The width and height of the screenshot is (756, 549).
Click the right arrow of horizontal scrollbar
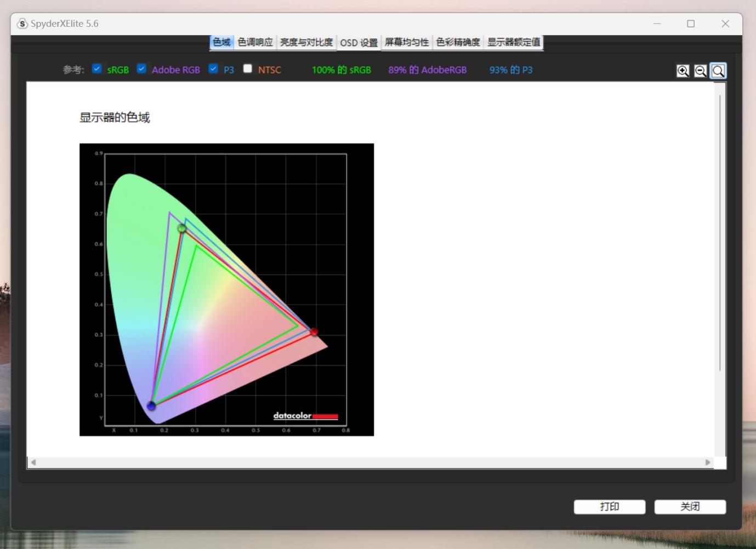[x=708, y=462]
